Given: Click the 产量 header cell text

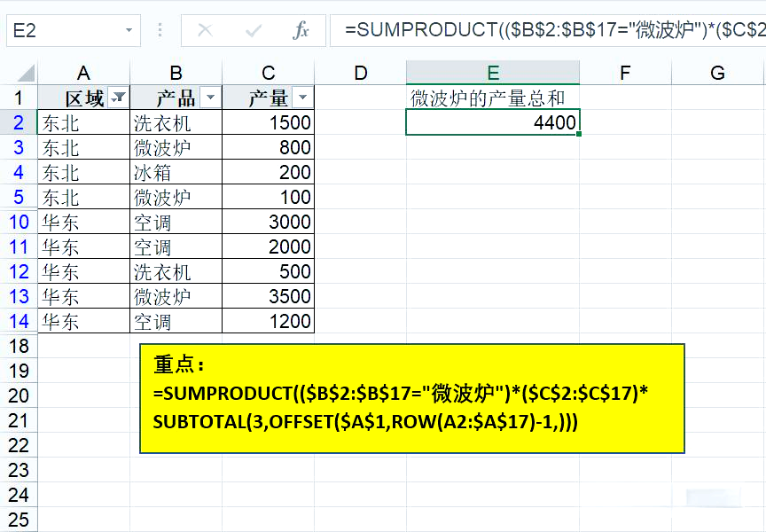Looking at the screenshot, I should (x=269, y=98).
